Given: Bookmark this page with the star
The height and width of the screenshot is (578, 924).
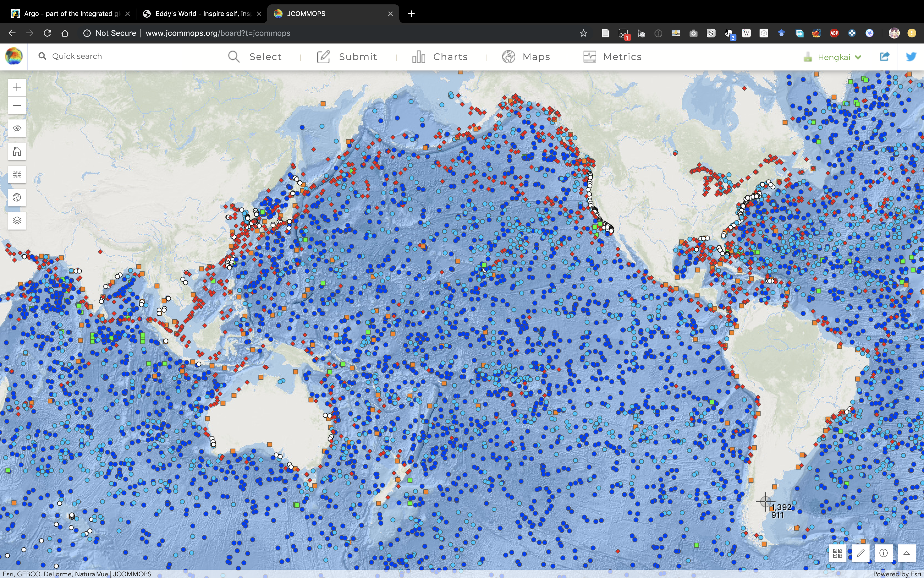Looking at the screenshot, I should [x=584, y=33].
